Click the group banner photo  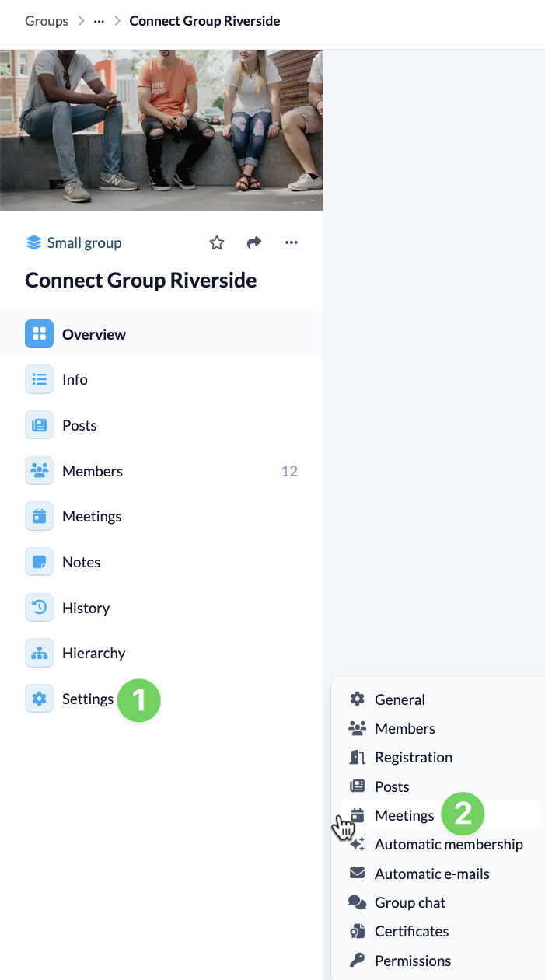point(161,129)
